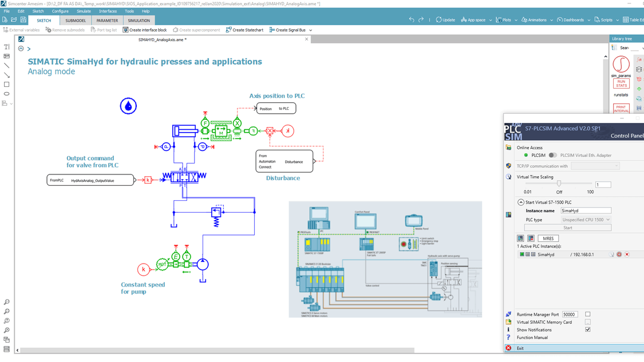Open the Plots dropdown arrow
The image size is (644, 362).
click(x=516, y=20)
